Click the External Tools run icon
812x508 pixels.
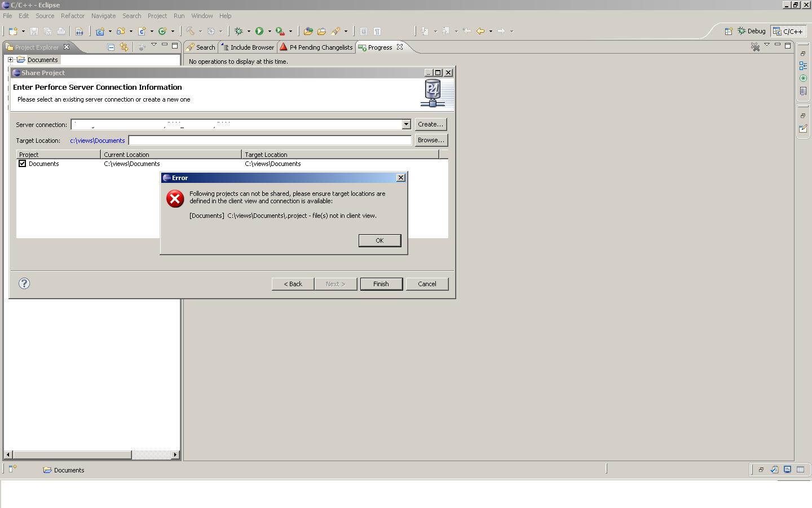coord(280,31)
